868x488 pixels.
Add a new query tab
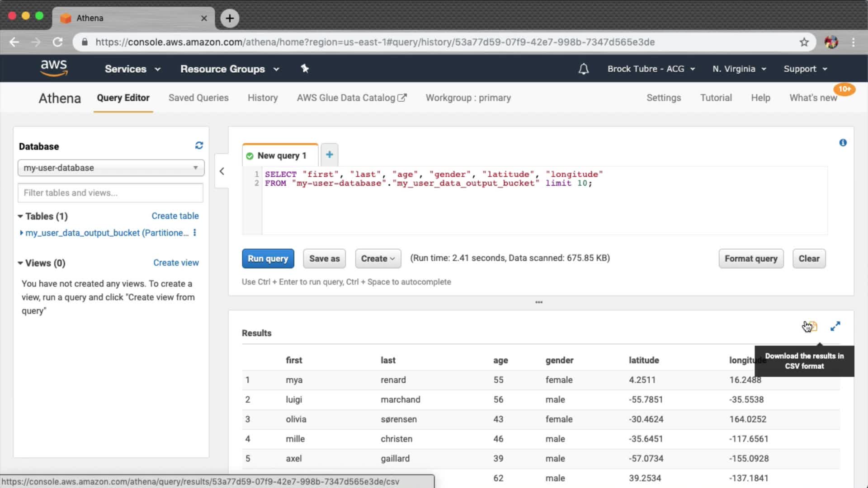[x=329, y=155]
